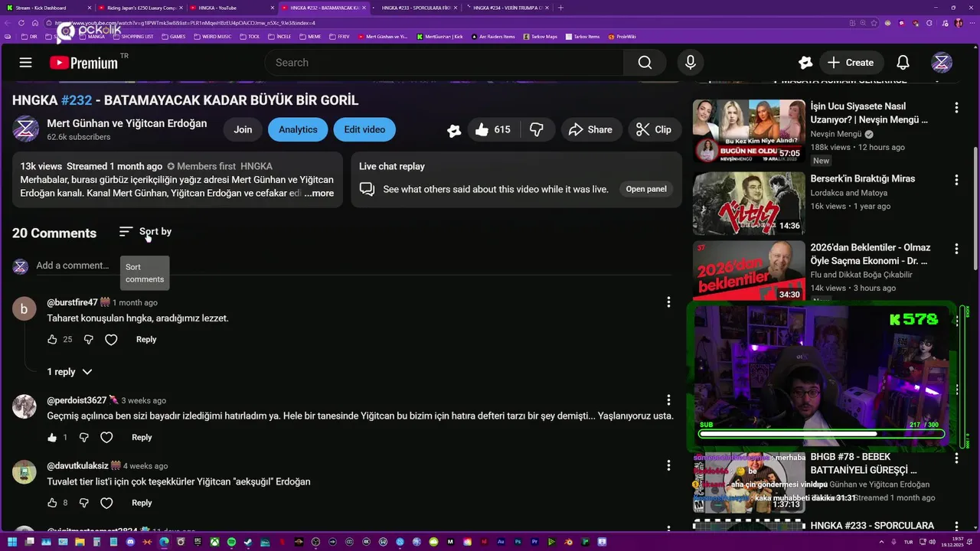Dislike the video using thumbs-down button

(x=537, y=130)
